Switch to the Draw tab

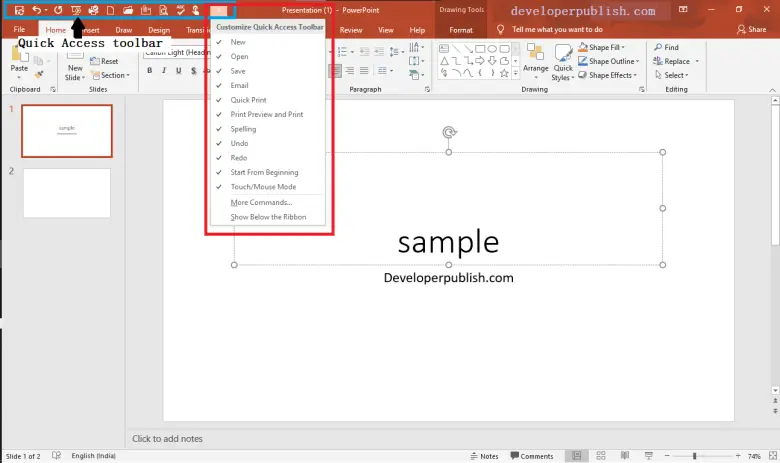[124, 30]
